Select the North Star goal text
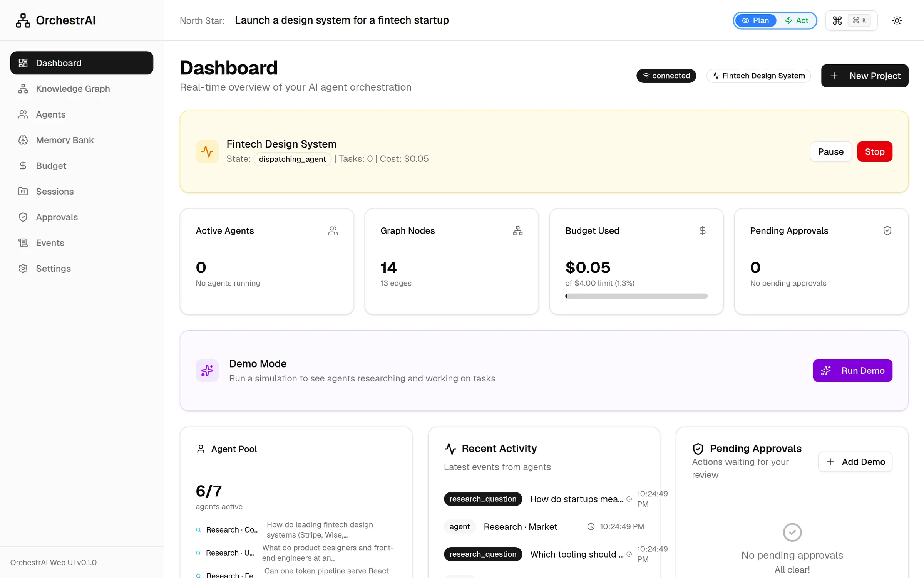 (x=342, y=20)
